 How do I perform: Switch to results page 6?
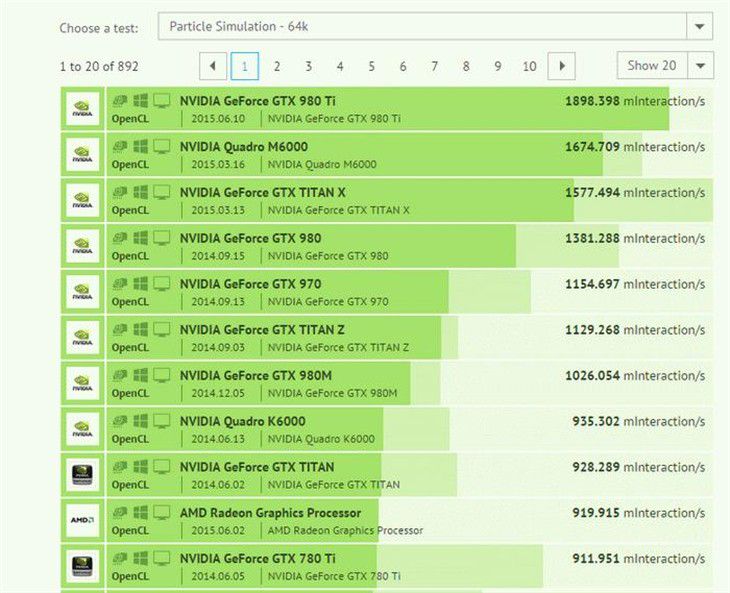click(403, 66)
